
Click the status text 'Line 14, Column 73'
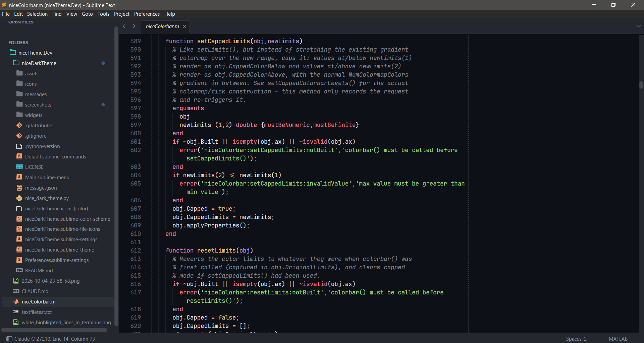click(x=74, y=339)
